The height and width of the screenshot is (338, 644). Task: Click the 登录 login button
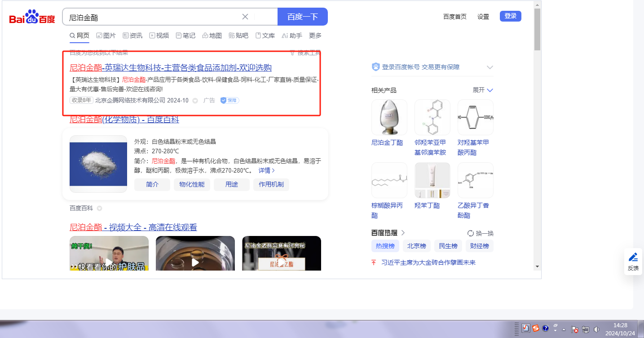click(x=511, y=16)
